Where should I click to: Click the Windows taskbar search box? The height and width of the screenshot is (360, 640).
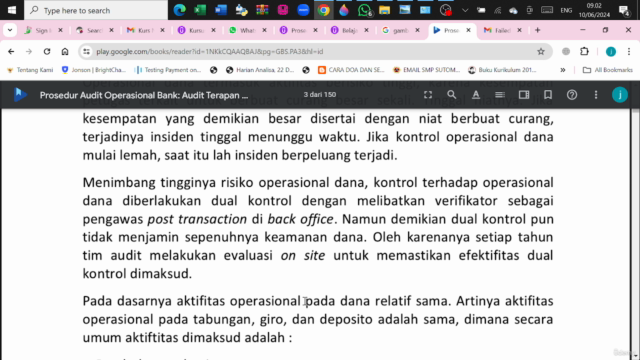(x=96, y=10)
